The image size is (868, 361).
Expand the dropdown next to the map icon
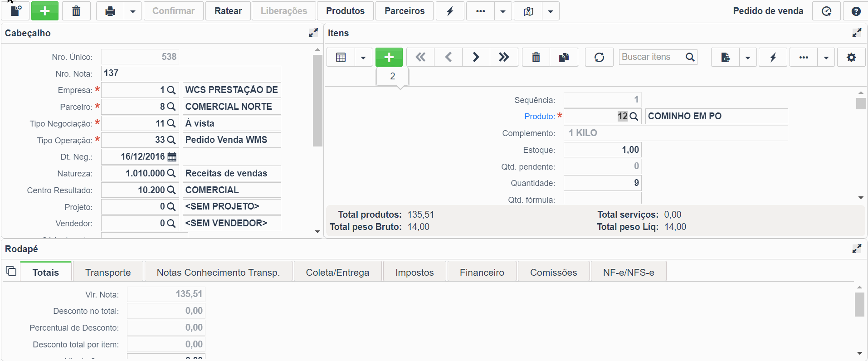(551, 11)
